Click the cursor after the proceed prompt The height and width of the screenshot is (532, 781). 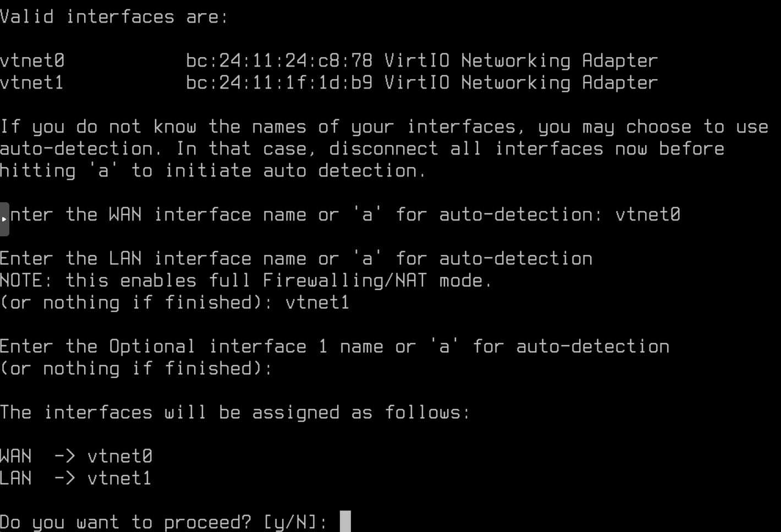point(345,521)
